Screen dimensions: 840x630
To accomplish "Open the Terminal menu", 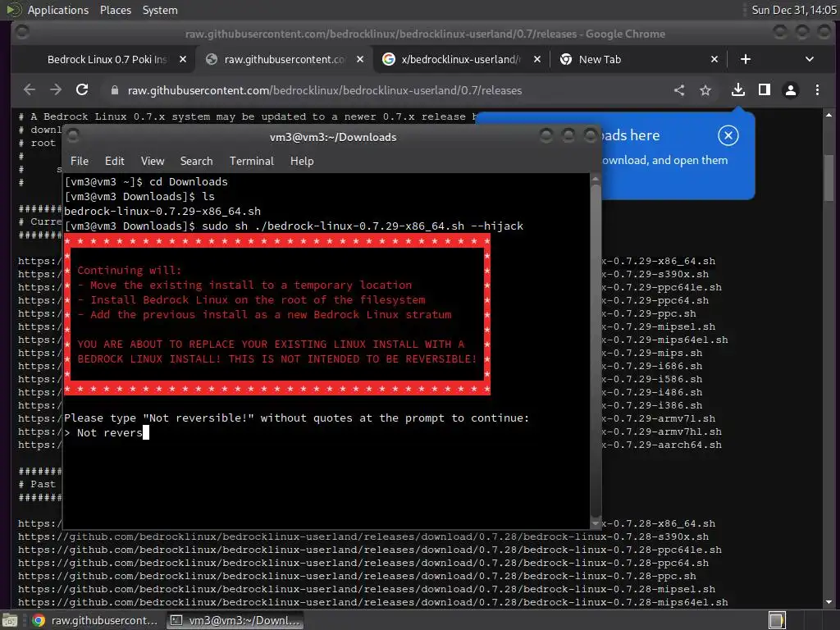I will [251, 162].
